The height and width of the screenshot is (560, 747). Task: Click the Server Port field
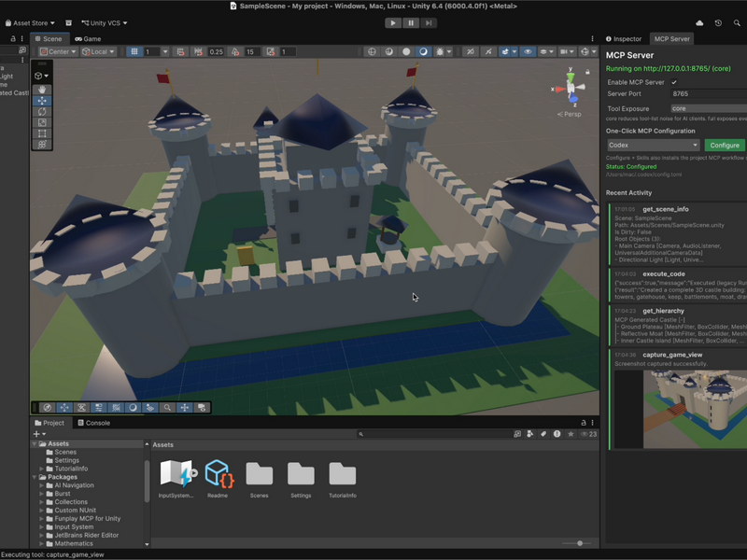click(709, 94)
